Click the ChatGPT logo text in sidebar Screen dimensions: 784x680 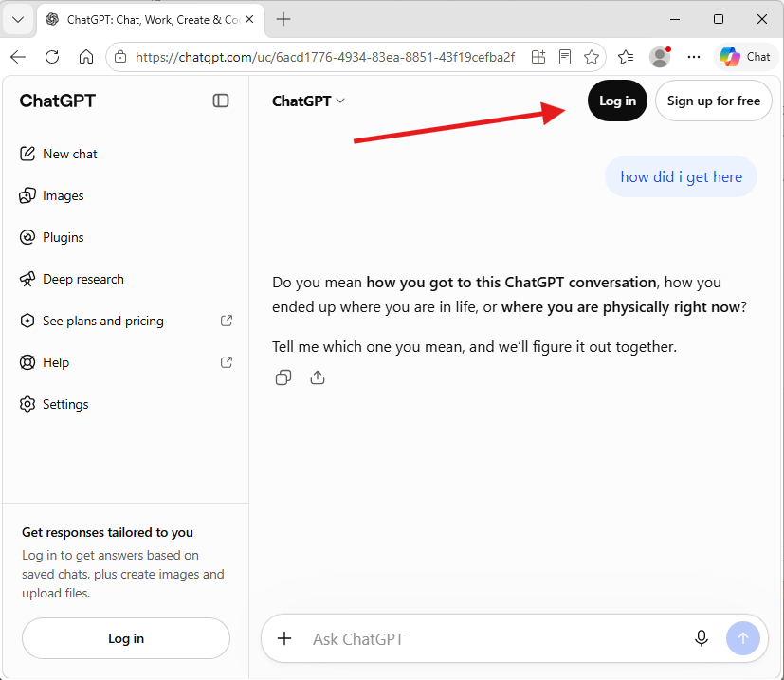[x=58, y=101]
